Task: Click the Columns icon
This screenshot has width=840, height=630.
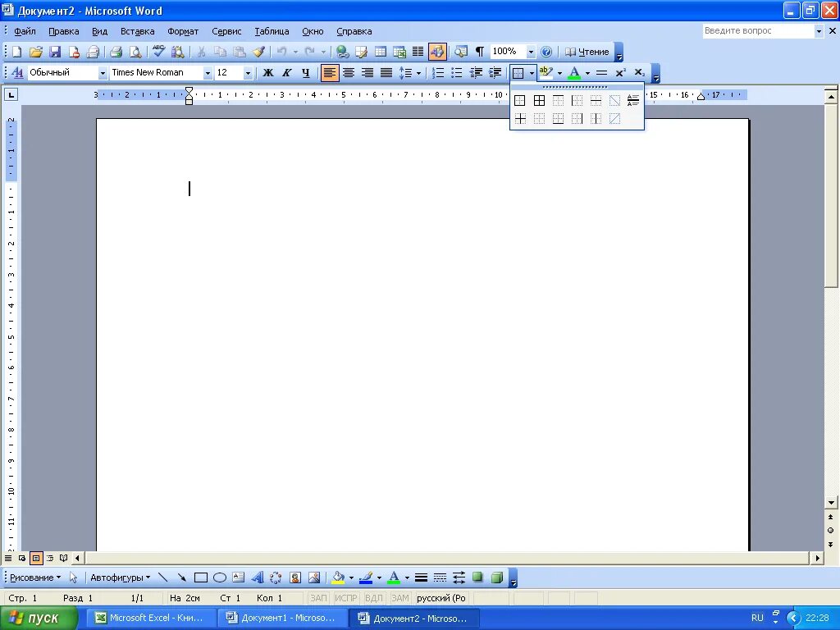Action: [x=418, y=52]
